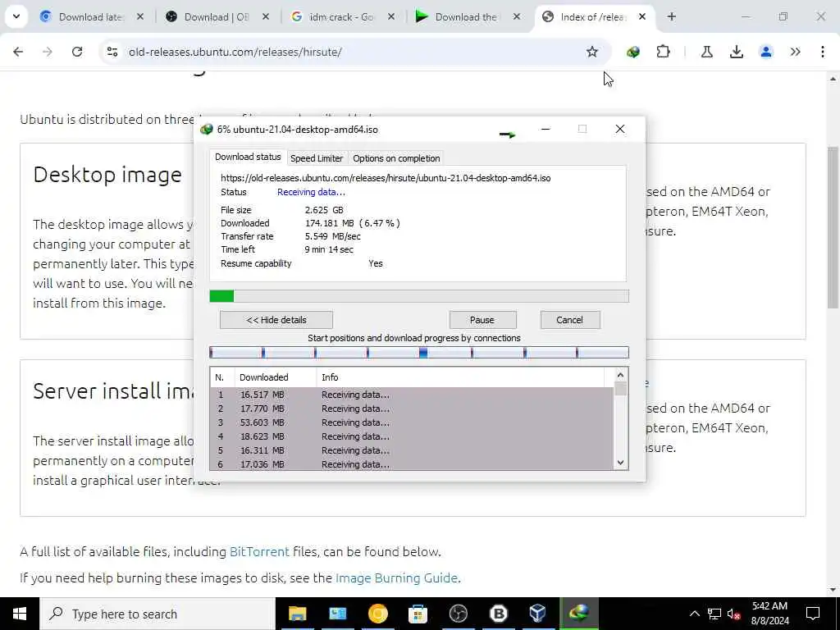Click the 'Downloaded' column header
This screenshot has width=840, height=630.
coord(276,377)
